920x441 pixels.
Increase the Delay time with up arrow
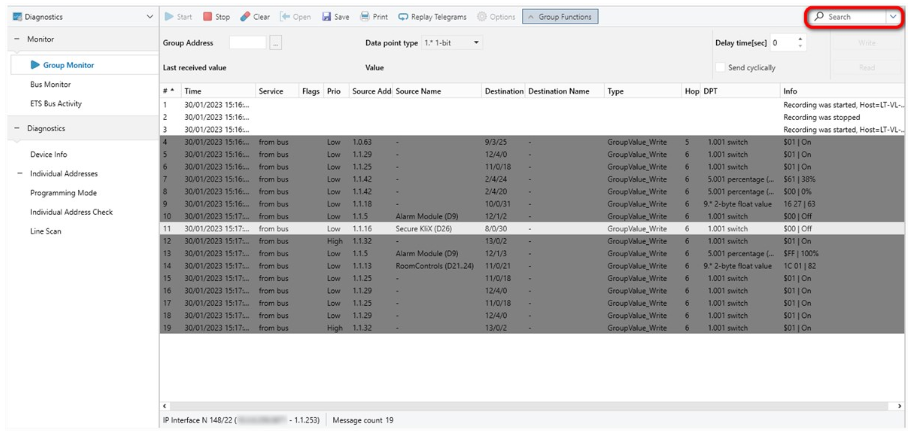(x=800, y=39)
